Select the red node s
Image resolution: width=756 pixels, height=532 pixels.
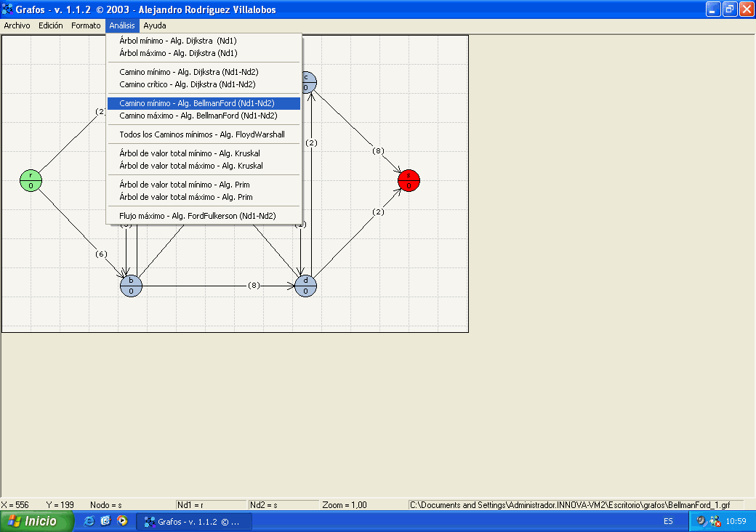pos(409,180)
